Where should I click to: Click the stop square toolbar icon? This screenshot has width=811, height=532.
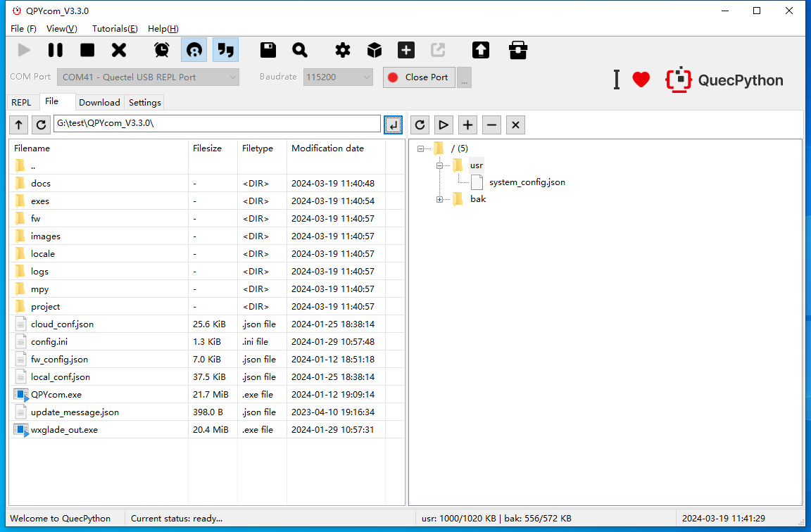[x=87, y=50]
